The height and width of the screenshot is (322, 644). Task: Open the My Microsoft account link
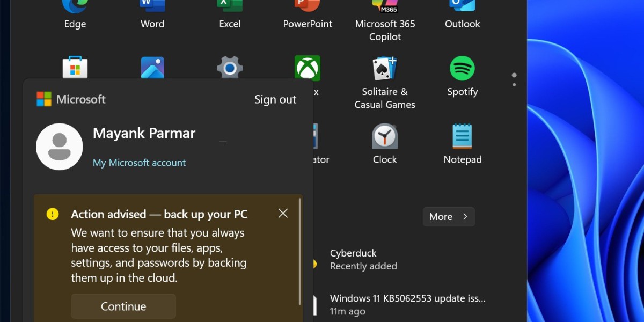tap(139, 163)
